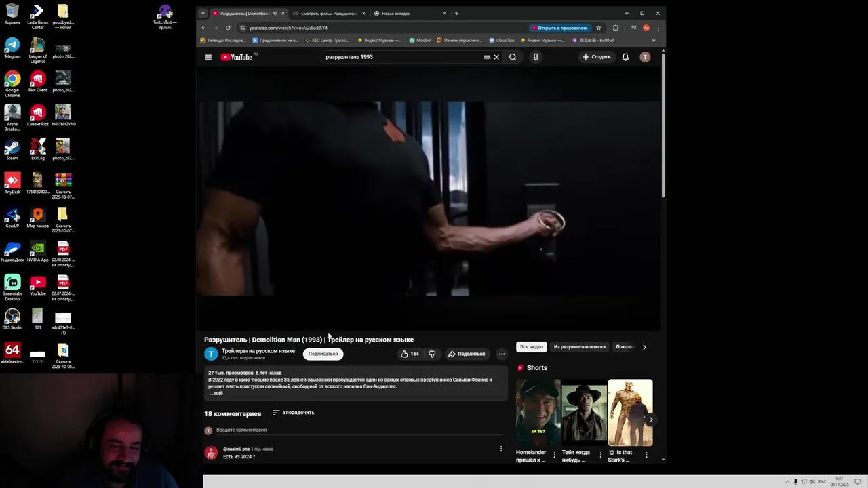The image size is (868, 488).
Task: Open League of Legends desktop shortcut
Action: click(38, 51)
